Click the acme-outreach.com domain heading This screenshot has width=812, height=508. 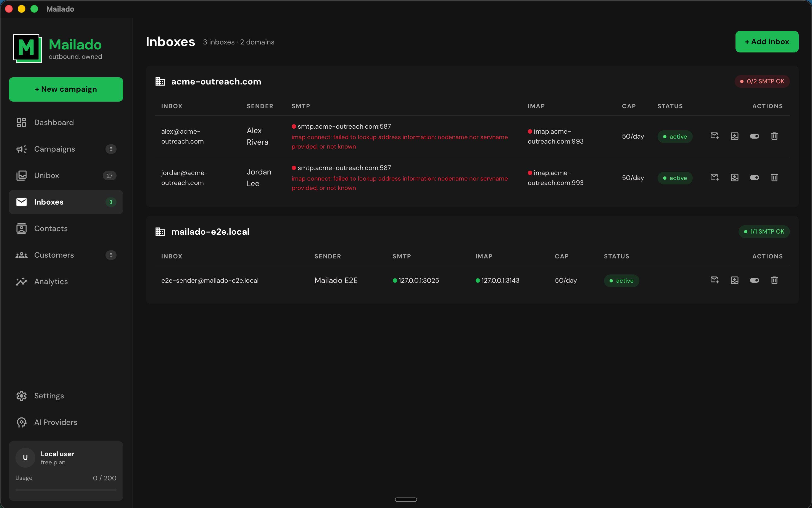[x=216, y=81]
